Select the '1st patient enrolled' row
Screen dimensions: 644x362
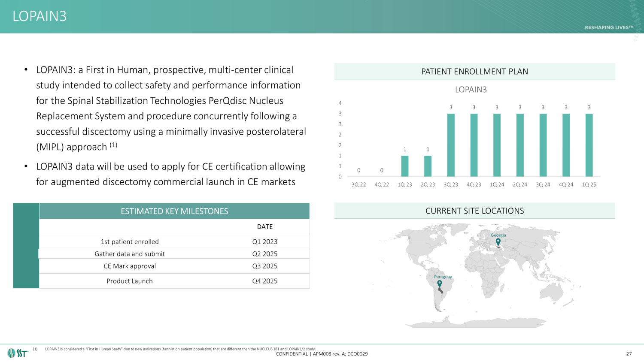[130, 242]
